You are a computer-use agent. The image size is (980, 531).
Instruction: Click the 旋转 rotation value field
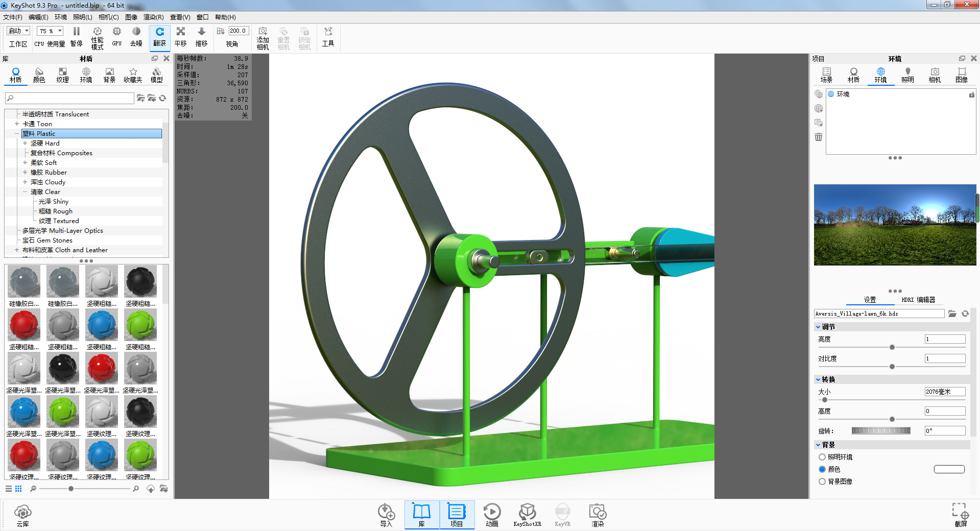(945, 430)
